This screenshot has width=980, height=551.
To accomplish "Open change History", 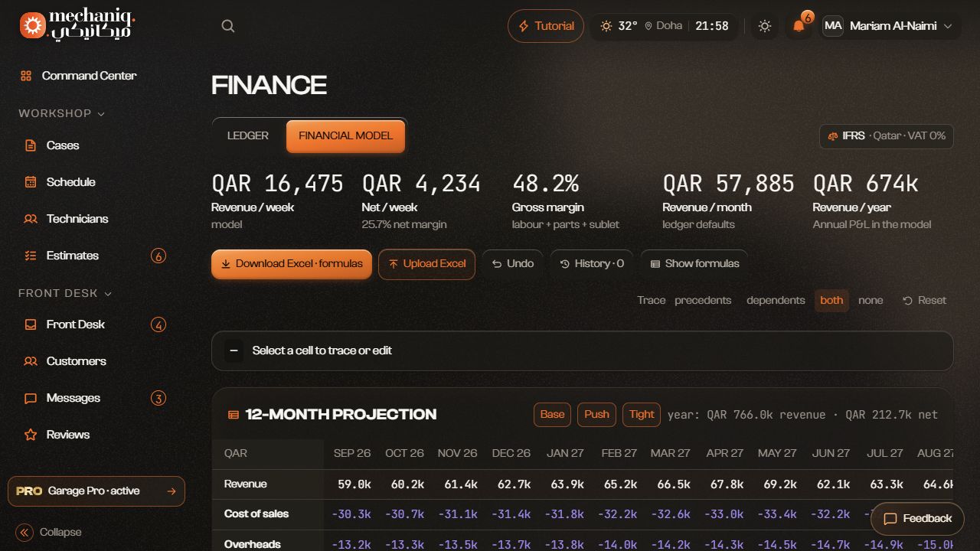I will 592,264.
